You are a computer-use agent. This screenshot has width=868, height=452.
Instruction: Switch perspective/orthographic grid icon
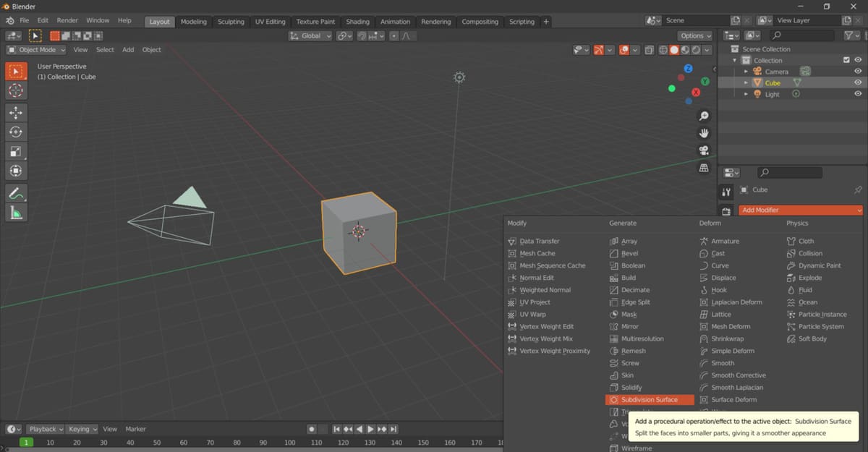click(x=704, y=168)
